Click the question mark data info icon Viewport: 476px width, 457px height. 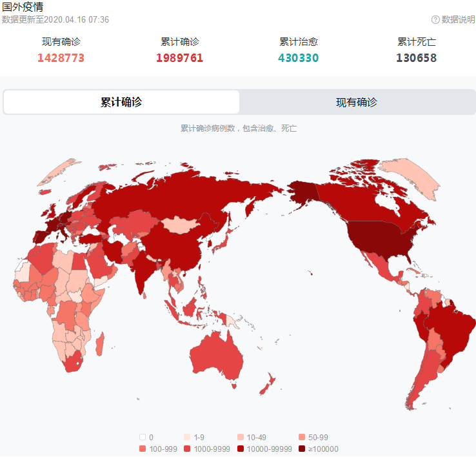(435, 20)
